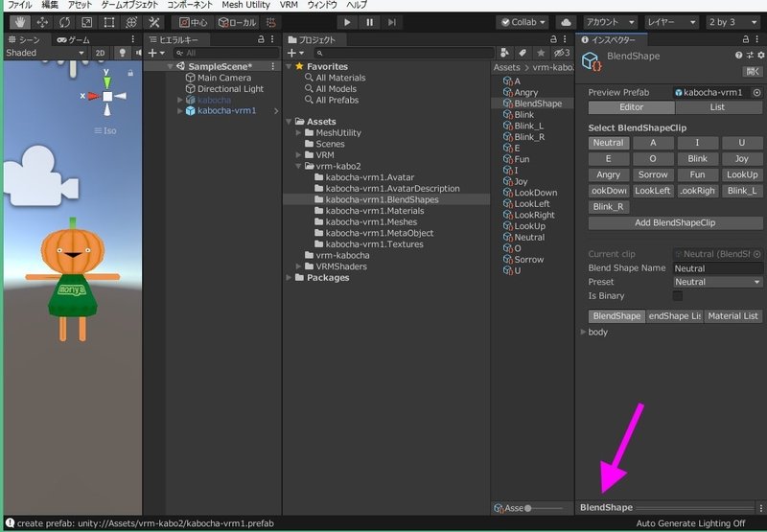Open Preset Neutral dropdown
This screenshot has height=532, width=767.
tap(717, 282)
